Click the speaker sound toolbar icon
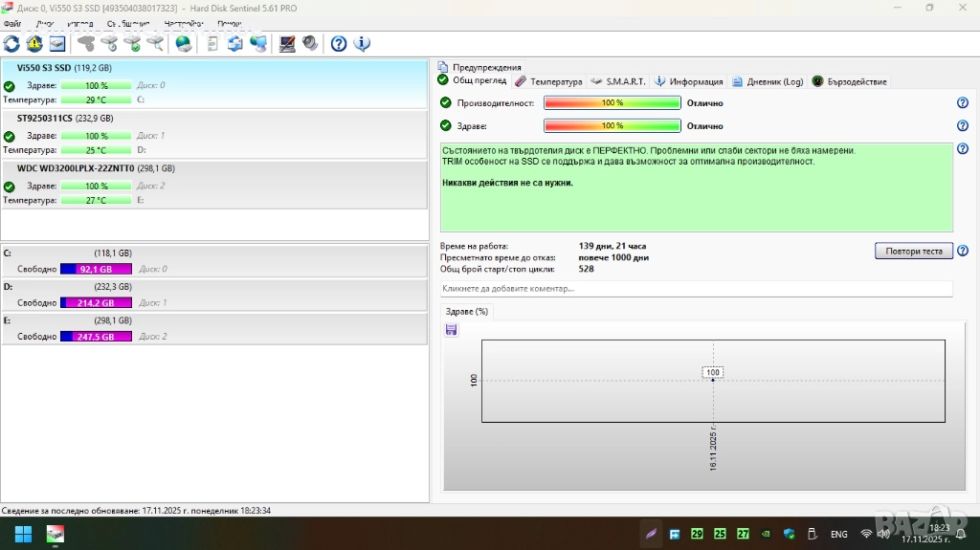 [310, 43]
